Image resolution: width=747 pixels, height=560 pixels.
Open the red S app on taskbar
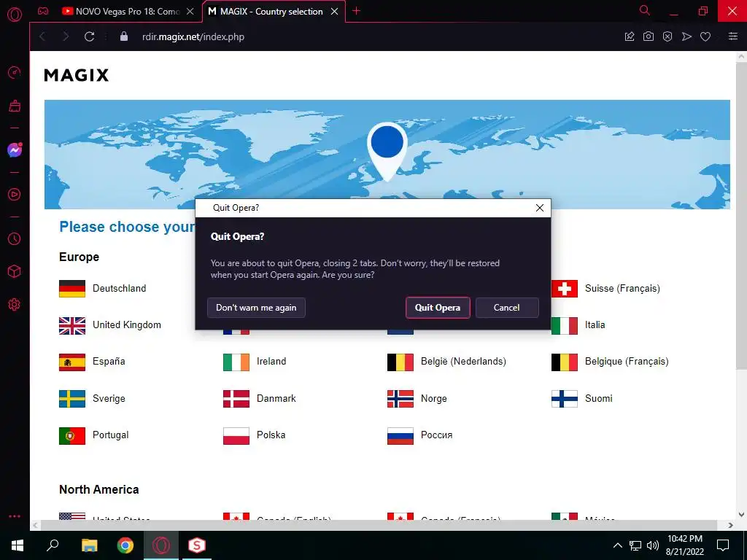197,545
